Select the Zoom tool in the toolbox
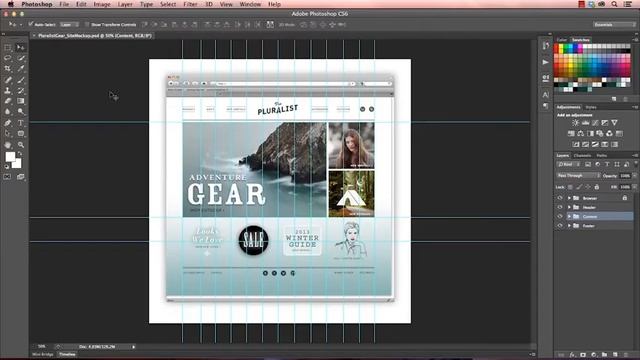The image size is (640, 360). click(20, 144)
